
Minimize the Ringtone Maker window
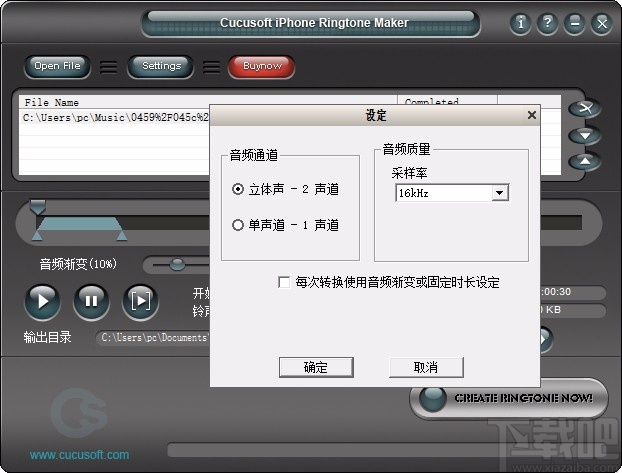click(x=574, y=23)
